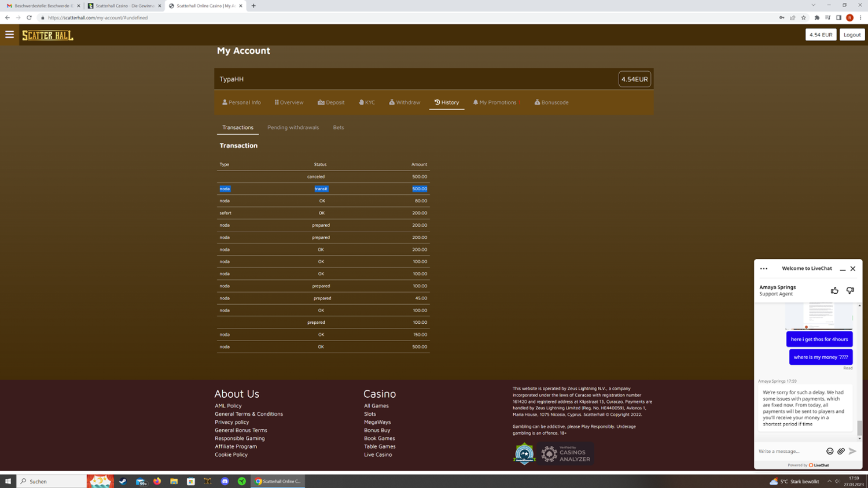Open the Withdraw tab
This screenshot has width=868, height=488.
404,102
